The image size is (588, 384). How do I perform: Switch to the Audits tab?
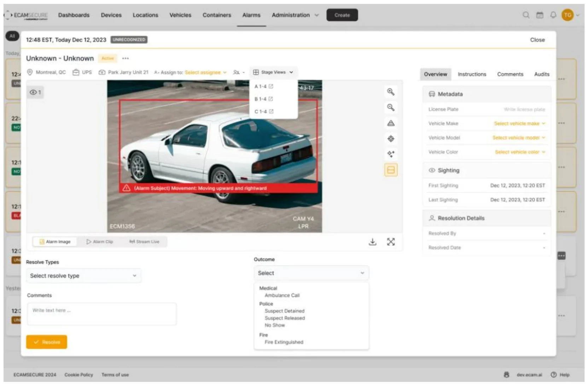[x=541, y=74]
